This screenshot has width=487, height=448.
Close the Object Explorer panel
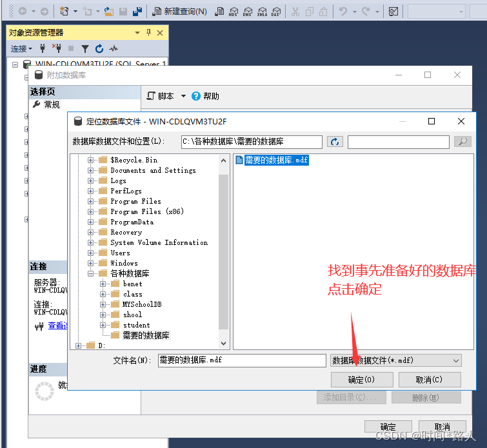[160, 33]
